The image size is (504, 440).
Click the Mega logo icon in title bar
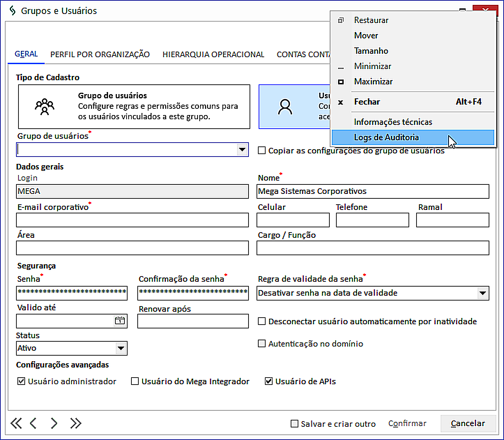[x=13, y=11]
